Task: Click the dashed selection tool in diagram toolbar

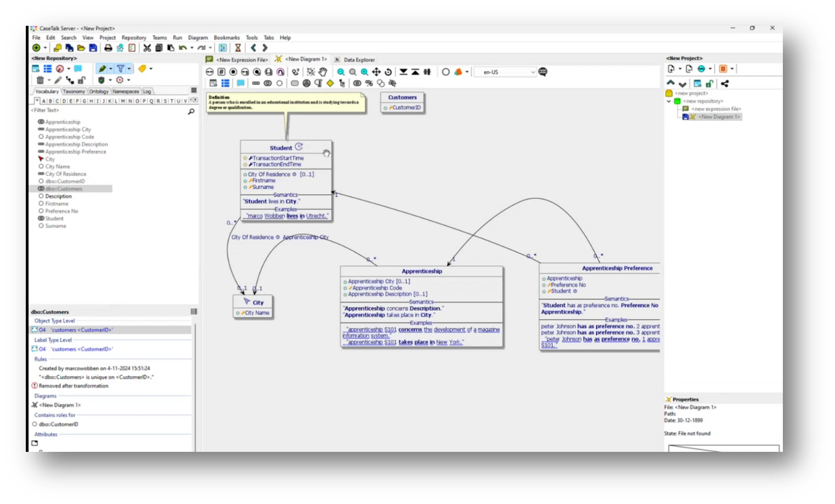Action: (x=310, y=72)
